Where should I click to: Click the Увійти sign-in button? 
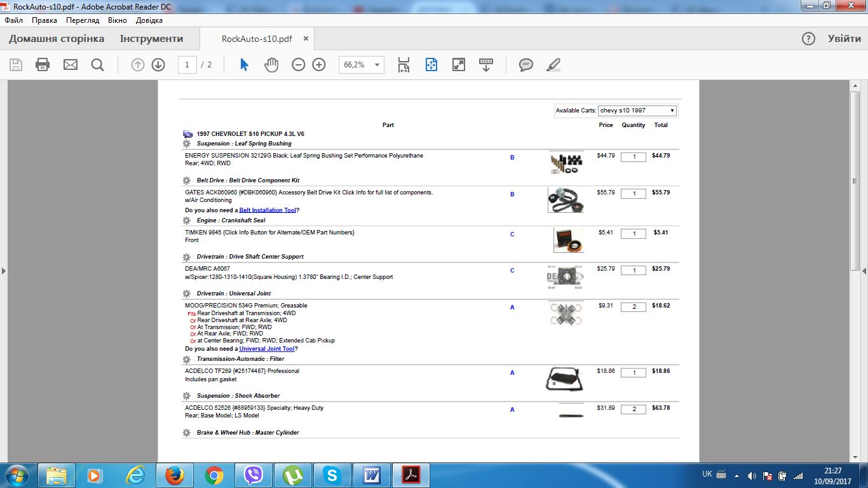tap(844, 39)
